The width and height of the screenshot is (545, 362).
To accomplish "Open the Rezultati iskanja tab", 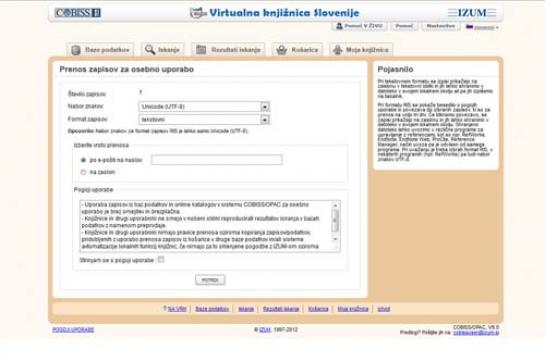I will pos(228,50).
